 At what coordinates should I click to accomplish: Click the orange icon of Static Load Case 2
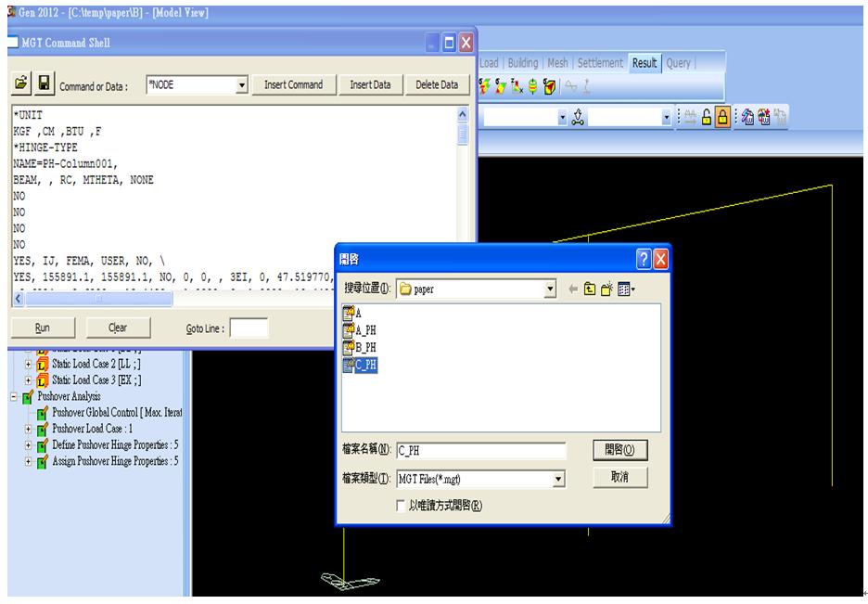pos(43,365)
